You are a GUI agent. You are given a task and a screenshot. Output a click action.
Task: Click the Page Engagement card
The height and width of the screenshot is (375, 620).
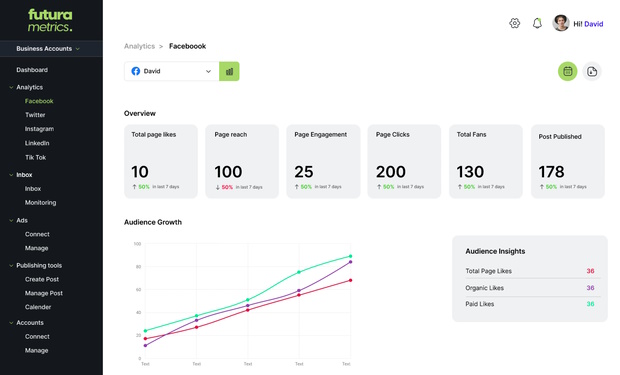point(323,161)
